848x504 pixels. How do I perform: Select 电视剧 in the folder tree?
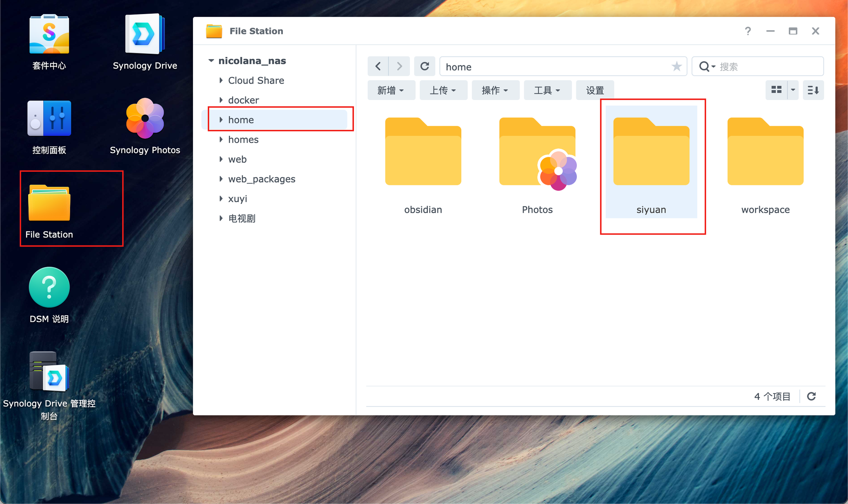(x=242, y=218)
